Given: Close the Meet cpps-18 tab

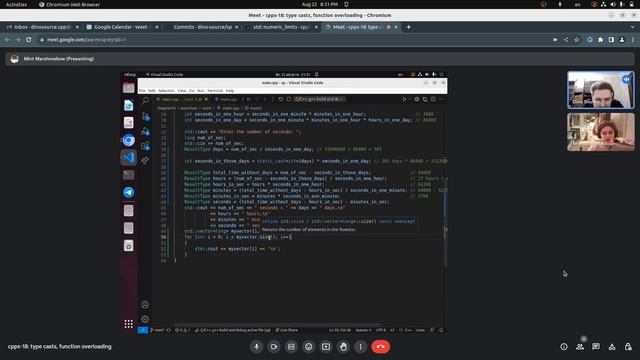Looking at the screenshot, I should coord(396,27).
